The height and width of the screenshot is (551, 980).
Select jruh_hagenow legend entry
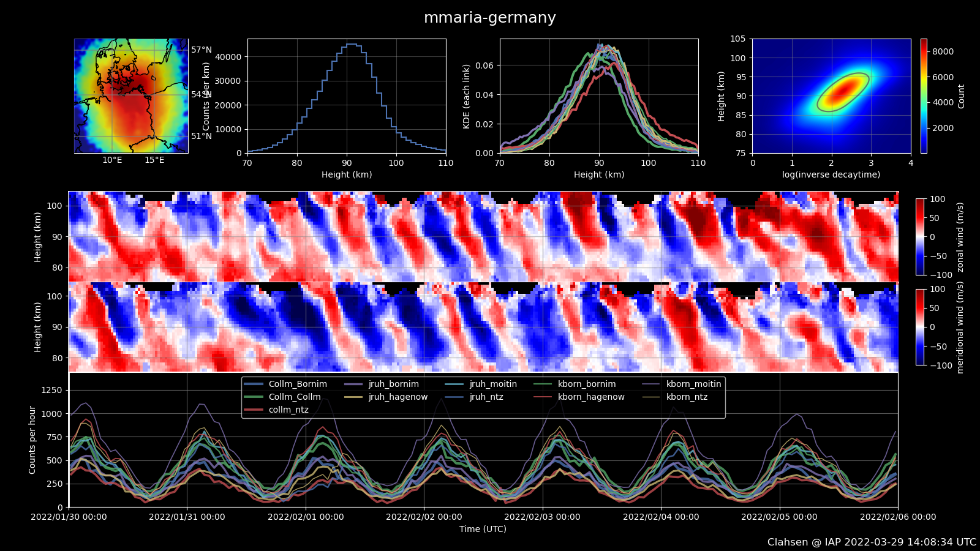click(x=386, y=397)
